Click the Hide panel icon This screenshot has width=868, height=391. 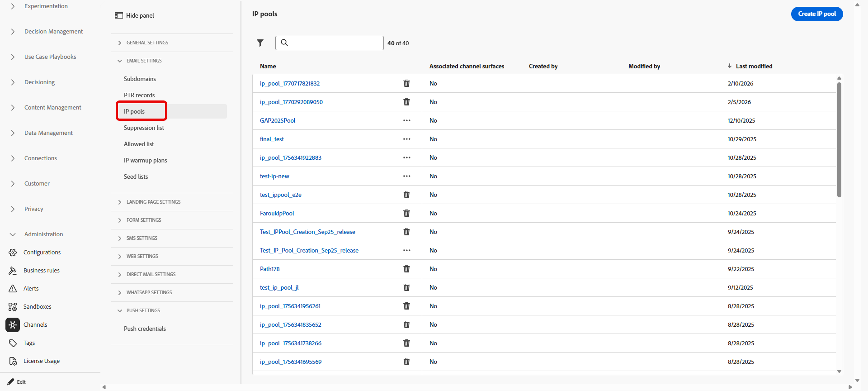click(119, 15)
